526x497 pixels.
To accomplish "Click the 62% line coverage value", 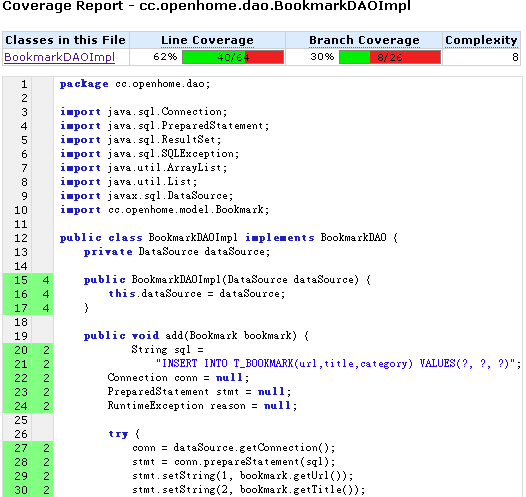I will coord(165,57).
